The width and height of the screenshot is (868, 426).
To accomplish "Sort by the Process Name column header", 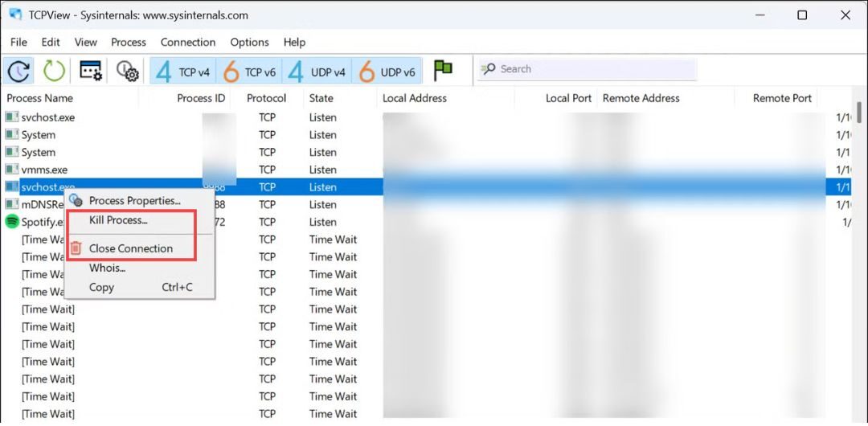I will tap(40, 98).
